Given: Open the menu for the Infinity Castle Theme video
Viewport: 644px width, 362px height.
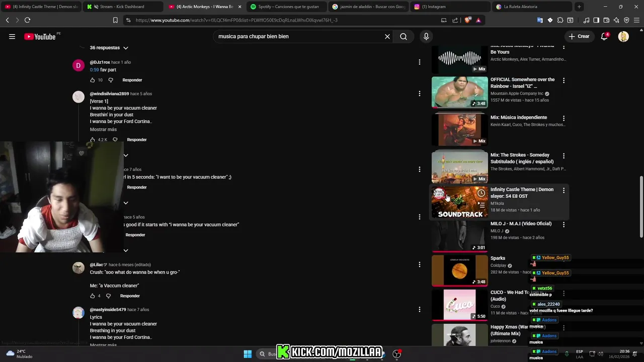Looking at the screenshot, I should click(x=563, y=191).
